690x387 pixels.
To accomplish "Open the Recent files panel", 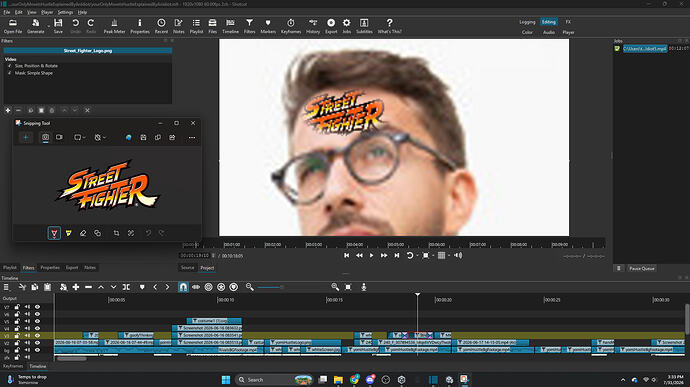I will pos(161,26).
